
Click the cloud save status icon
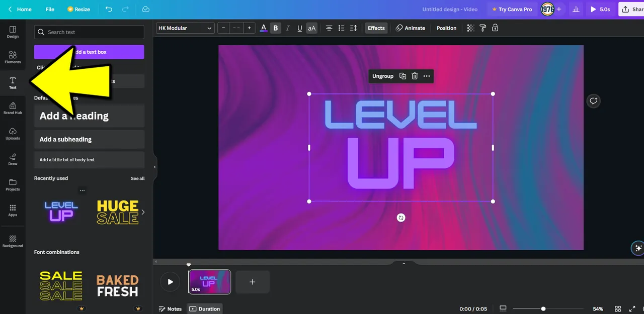(x=145, y=9)
